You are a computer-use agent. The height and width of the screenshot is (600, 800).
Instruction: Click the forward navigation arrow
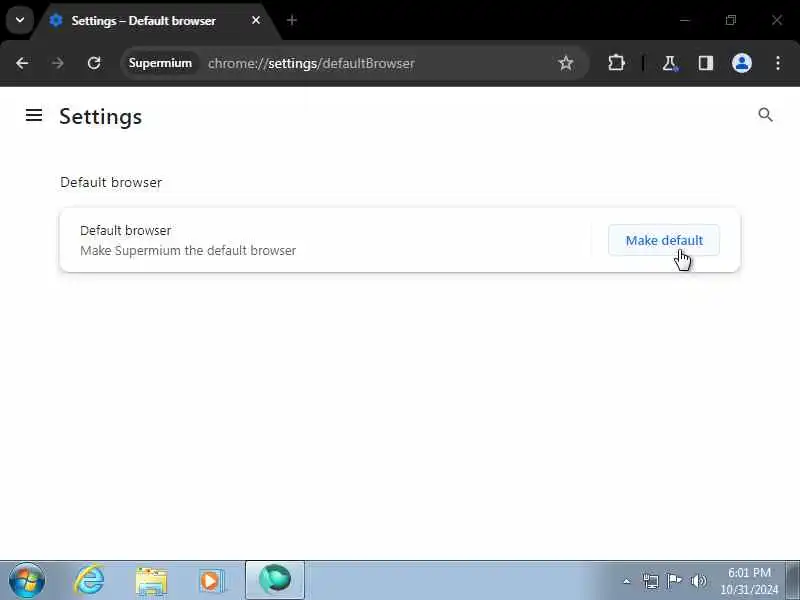58,63
